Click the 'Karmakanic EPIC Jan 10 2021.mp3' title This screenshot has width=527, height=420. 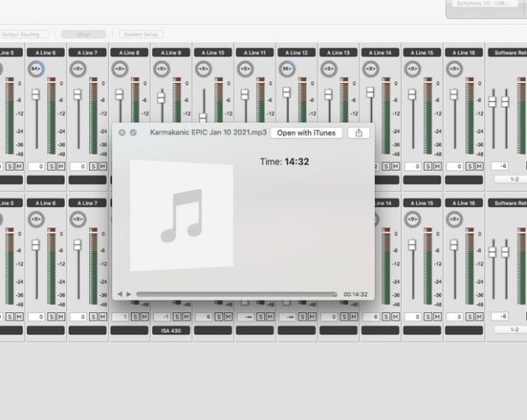click(x=208, y=133)
